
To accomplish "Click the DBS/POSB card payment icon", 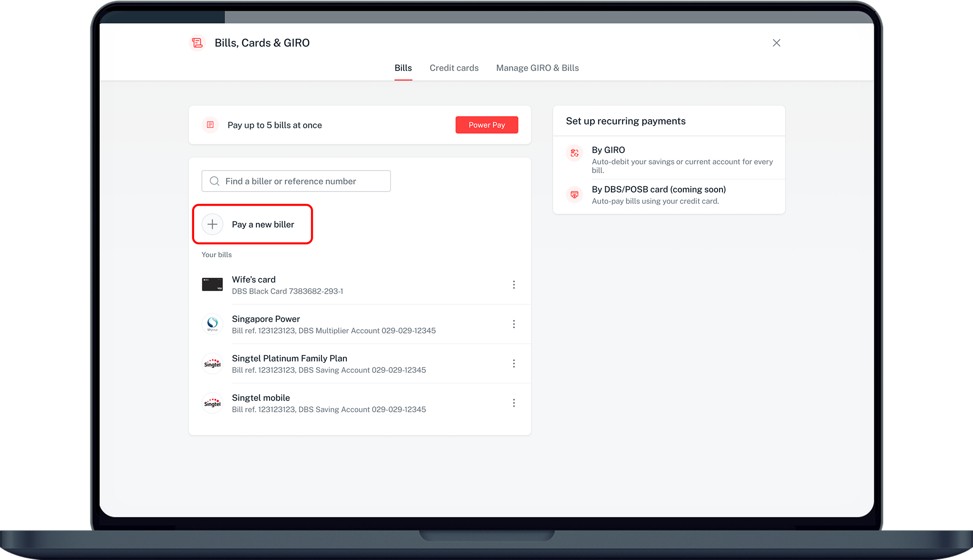I will [x=575, y=194].
